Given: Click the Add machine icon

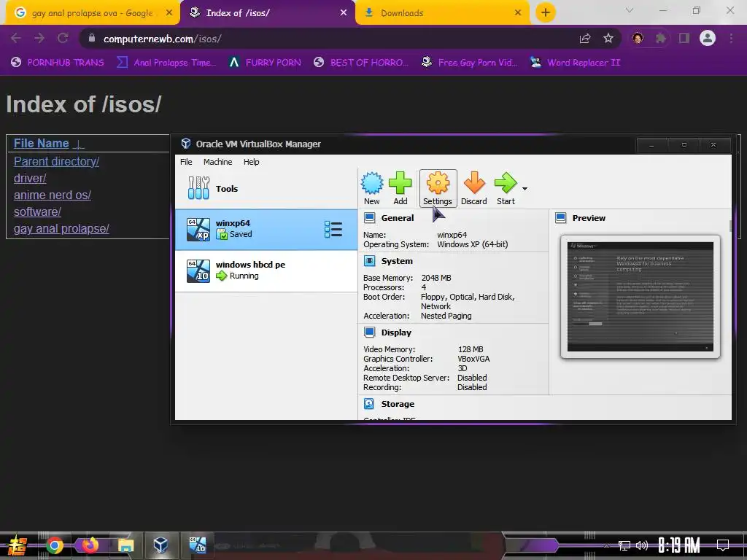Looking at the screenshot, I should click(x=400, y=189).
